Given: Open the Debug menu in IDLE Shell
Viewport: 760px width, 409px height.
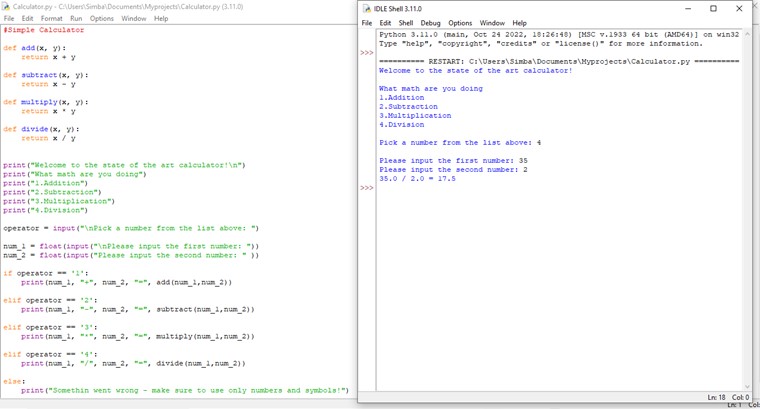Looking at the screenshot, I should pyautogui.click(x=430, y=23).
